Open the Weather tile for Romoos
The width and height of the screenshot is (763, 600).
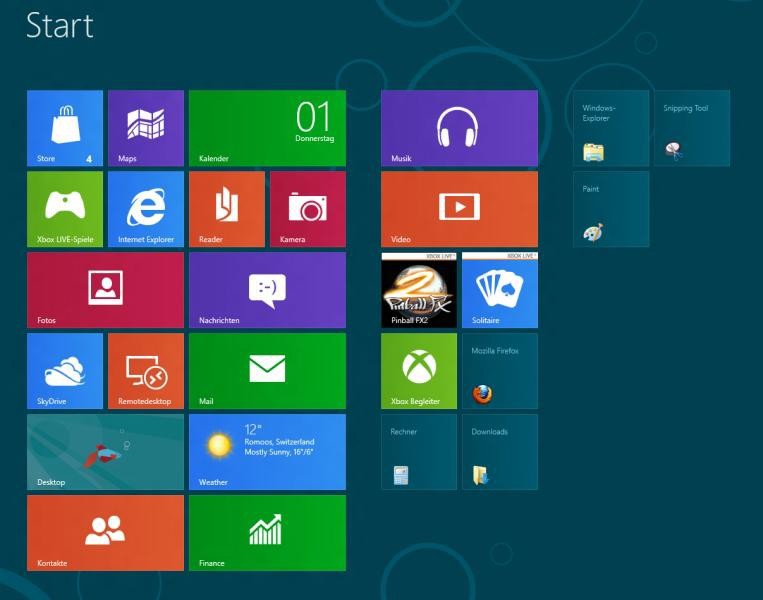267,452
